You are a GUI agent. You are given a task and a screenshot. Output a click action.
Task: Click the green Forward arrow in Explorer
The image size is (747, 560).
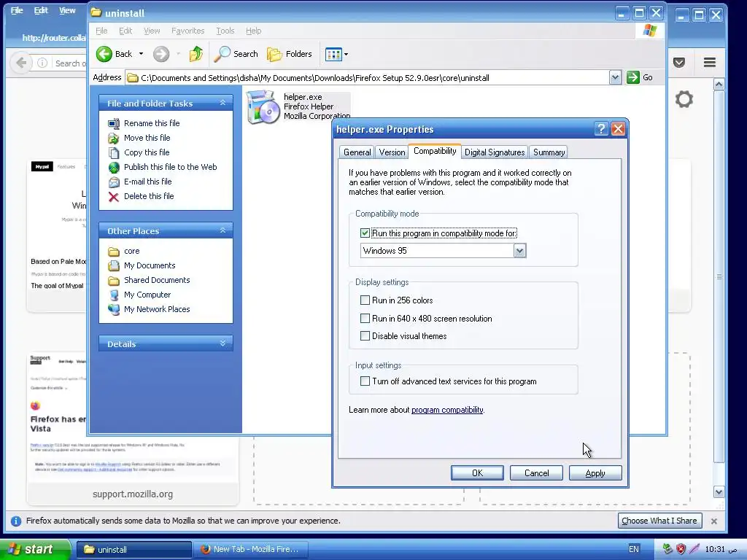[x=161, y=54]
